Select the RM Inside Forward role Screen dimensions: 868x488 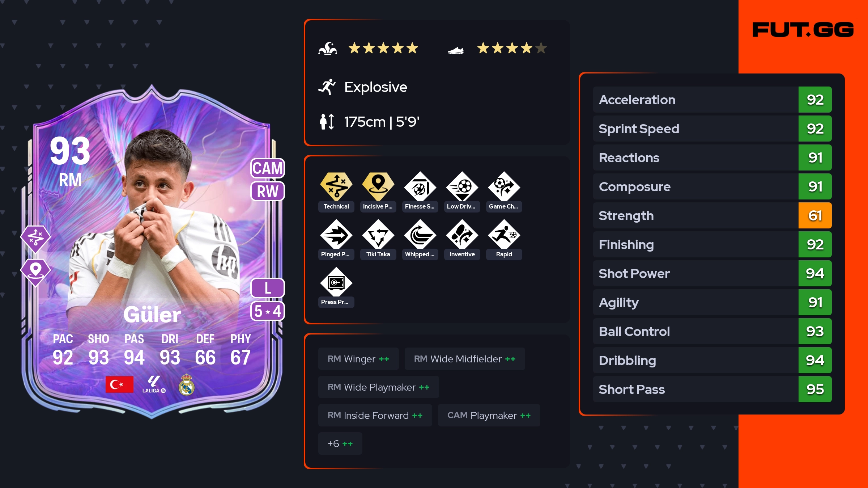pyautogui.click(x=375, y=415)
